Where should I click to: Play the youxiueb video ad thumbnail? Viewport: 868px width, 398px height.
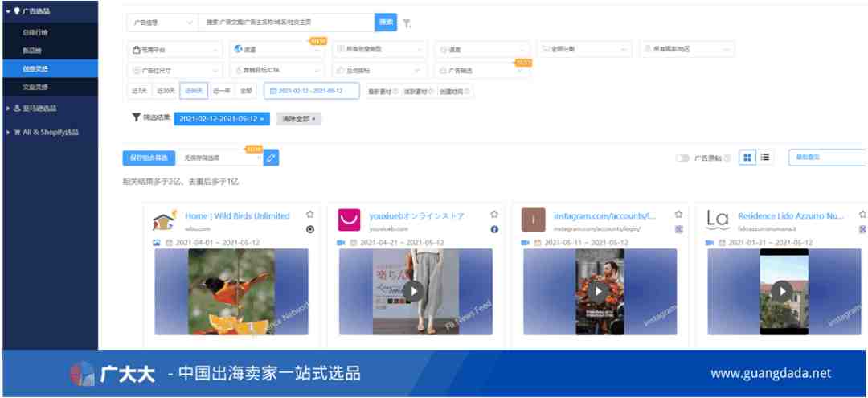click(x=412, y=291)
